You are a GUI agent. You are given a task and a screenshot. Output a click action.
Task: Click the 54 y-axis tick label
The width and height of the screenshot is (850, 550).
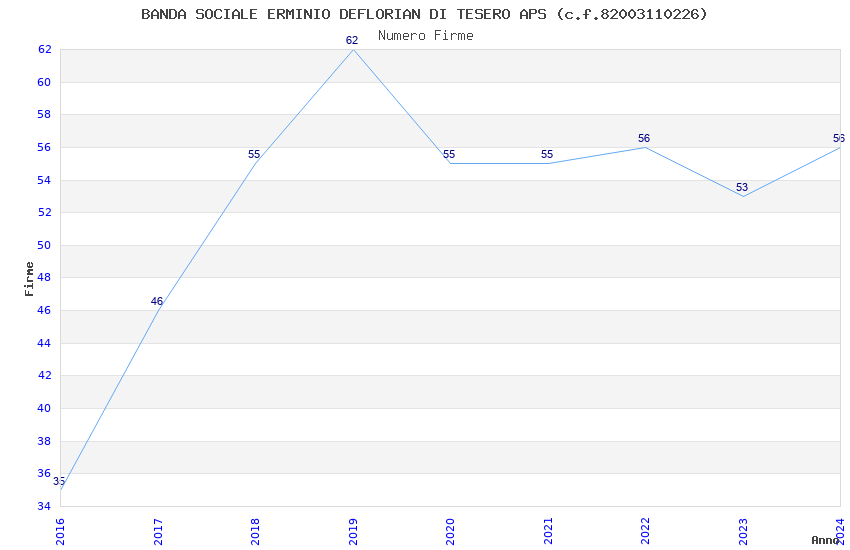coord(44,180)
